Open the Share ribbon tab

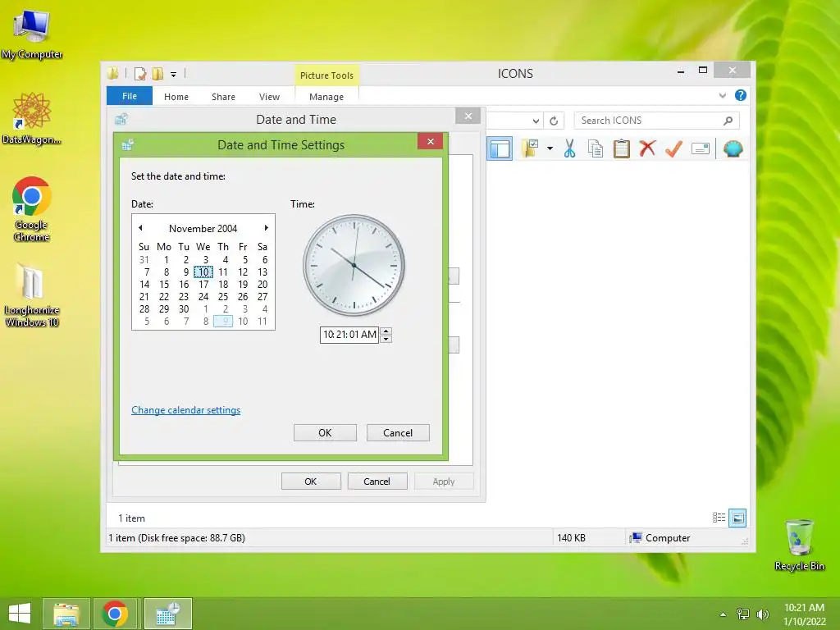tap(223, 97)
